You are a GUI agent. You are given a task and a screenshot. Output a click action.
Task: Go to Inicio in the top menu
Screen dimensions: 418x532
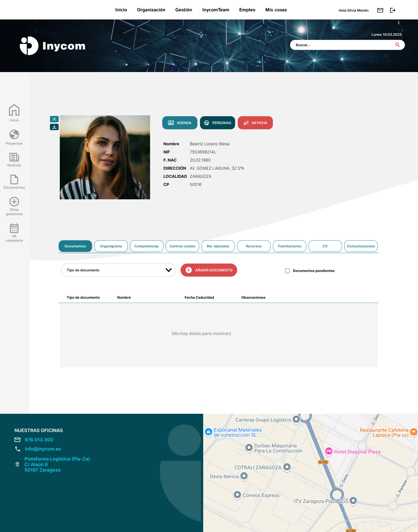tap(121, 10)
